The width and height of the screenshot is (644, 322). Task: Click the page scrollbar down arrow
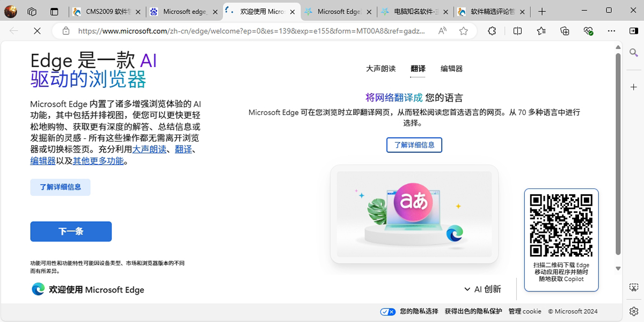[x=618, y=268]
